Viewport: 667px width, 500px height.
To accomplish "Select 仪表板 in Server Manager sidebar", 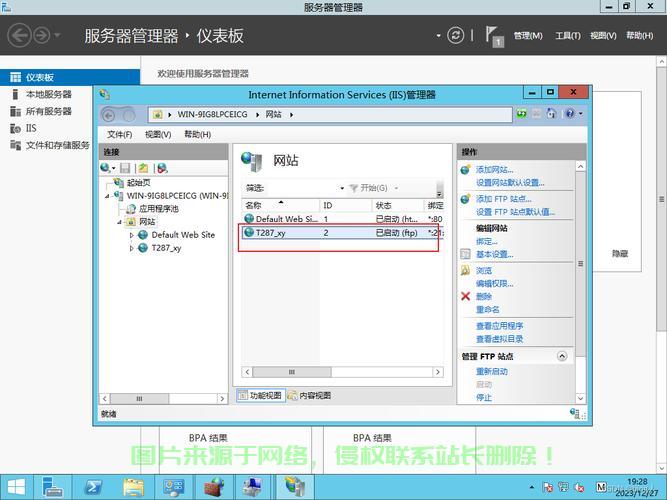I will 70,77.
